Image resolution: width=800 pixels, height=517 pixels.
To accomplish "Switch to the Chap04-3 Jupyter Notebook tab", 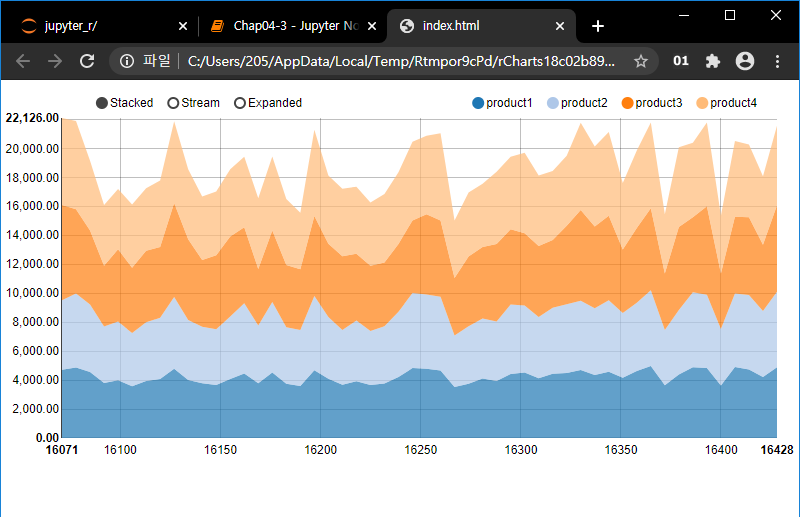I will [293, 26].
